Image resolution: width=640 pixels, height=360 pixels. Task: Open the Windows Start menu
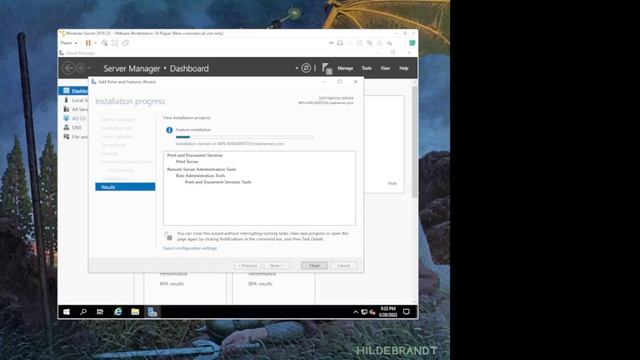click(67, 312)
